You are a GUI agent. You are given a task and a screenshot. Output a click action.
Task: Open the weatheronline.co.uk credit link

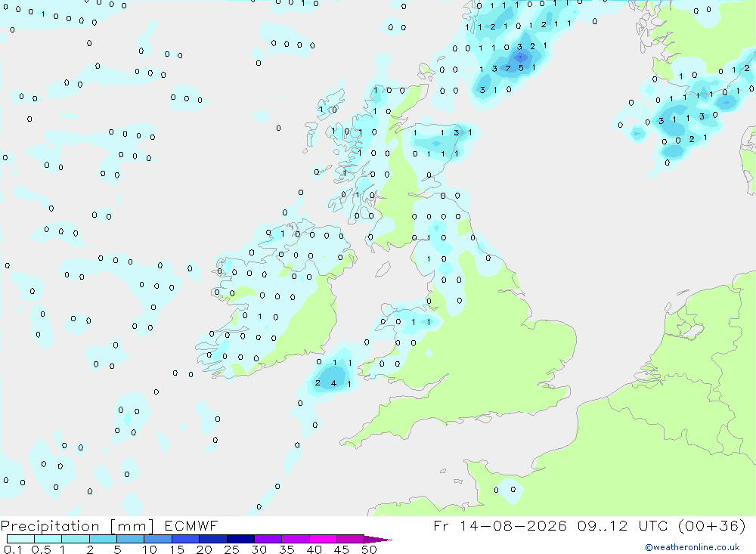point(692,547)
